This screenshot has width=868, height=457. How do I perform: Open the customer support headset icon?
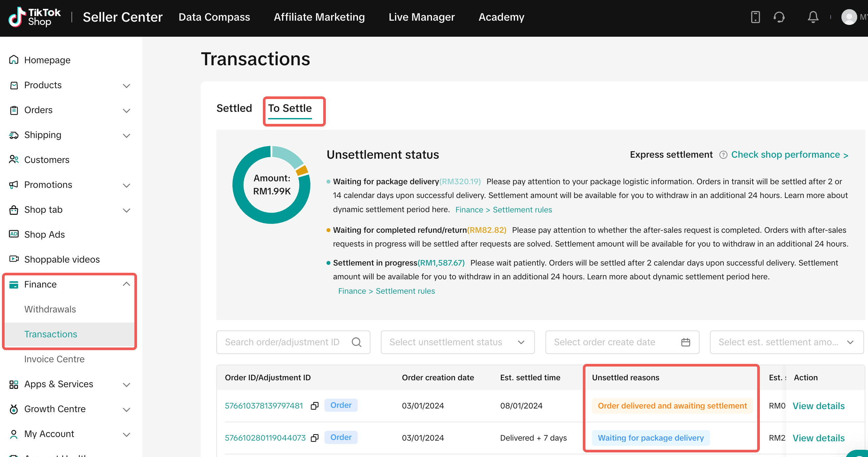[779, 17]
